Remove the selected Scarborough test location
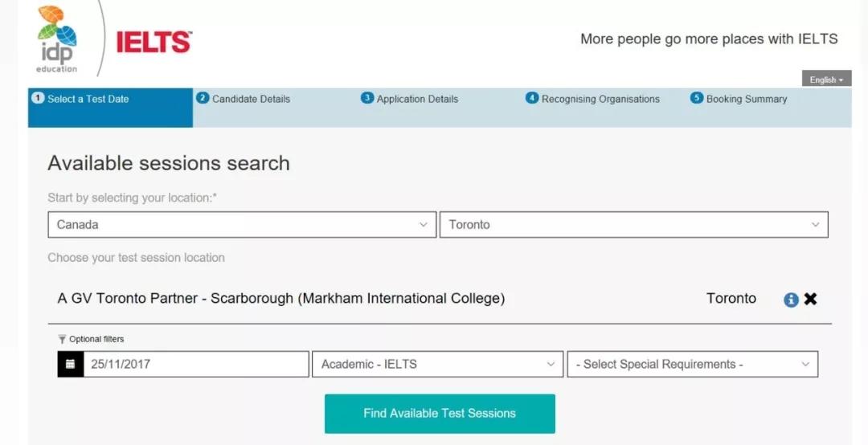 [x=810, y=299]
